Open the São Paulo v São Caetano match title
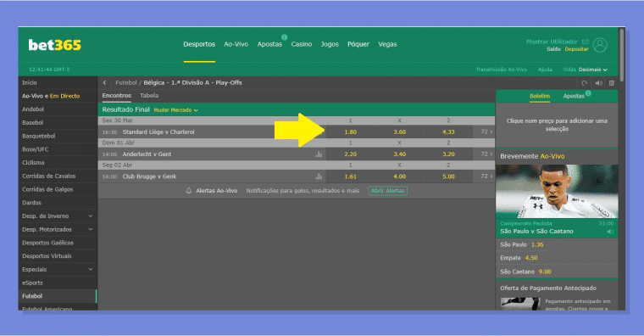The width and height of the screenshot is (644, 336). tap(536, 232)
